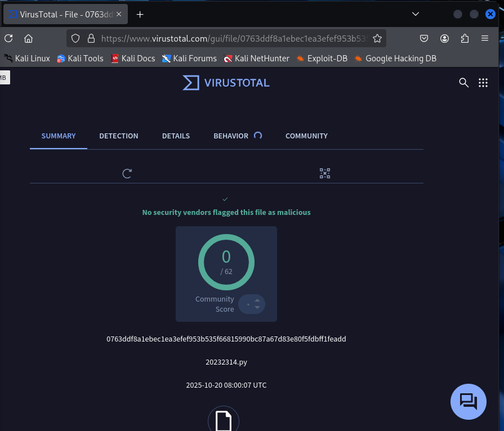Viewport: 504px width, 431px height.
Task: Open the similar files search icon
Action: (324, 173)
